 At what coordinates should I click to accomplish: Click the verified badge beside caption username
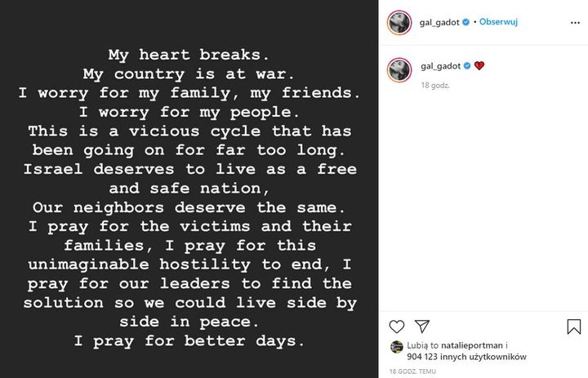[x=466, y=64]
